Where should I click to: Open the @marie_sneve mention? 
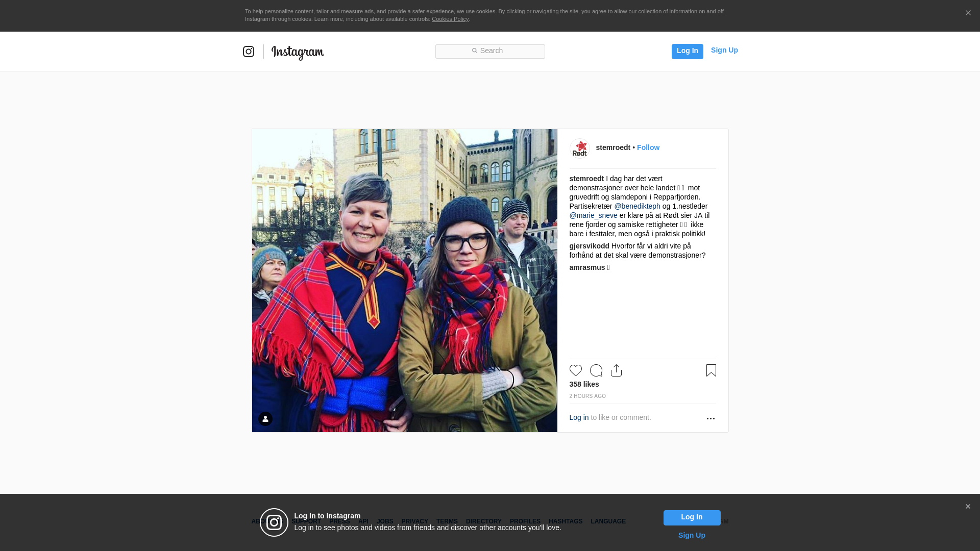tap(593, 215)
